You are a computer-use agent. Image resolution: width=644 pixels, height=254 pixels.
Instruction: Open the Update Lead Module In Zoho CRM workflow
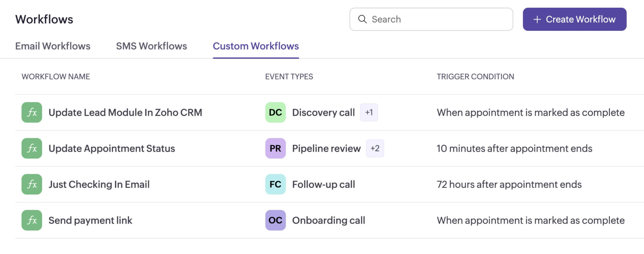coord(125,112)
